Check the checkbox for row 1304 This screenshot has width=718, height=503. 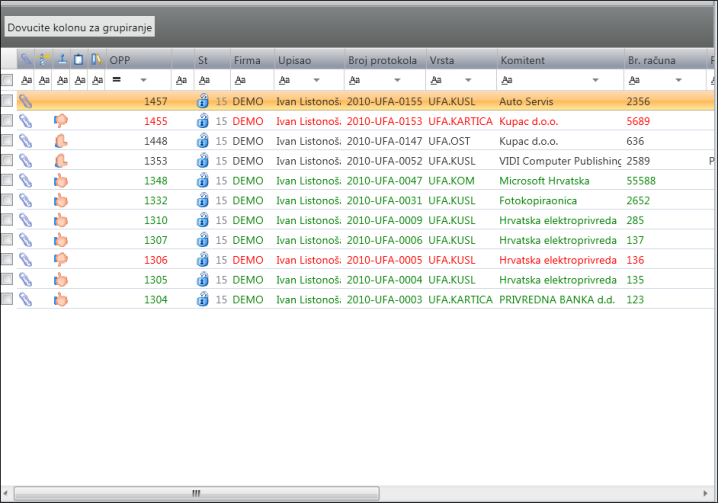click(x=7, y=299)
